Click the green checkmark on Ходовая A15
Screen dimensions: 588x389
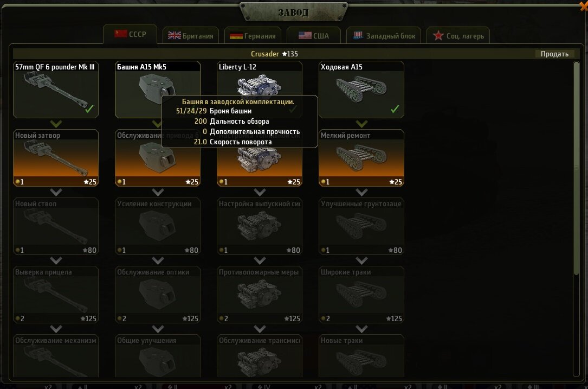[x=395, y=109]
